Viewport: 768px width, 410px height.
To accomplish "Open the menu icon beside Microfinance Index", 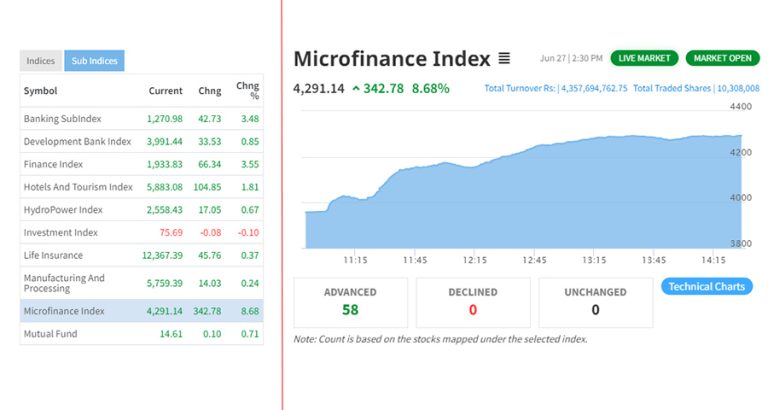I will coord(504,58).
